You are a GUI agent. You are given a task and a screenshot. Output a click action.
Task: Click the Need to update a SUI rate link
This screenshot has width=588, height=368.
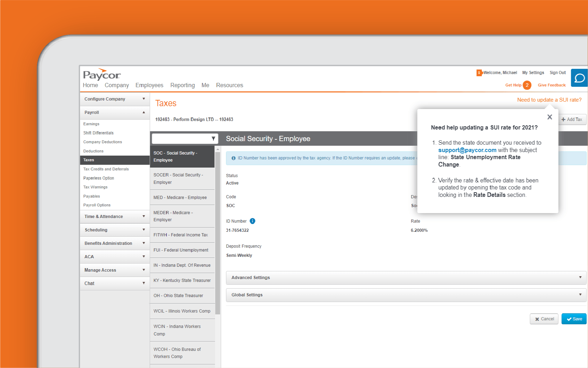pyautogui.click(x=549, y=100)
